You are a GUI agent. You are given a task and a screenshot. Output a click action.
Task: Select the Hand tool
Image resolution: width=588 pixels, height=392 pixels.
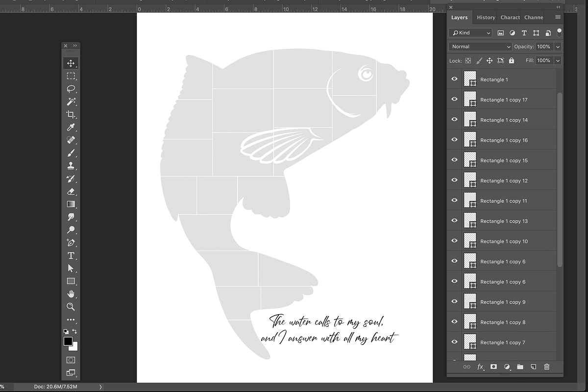pyautogui.click(x=71, y=294)
